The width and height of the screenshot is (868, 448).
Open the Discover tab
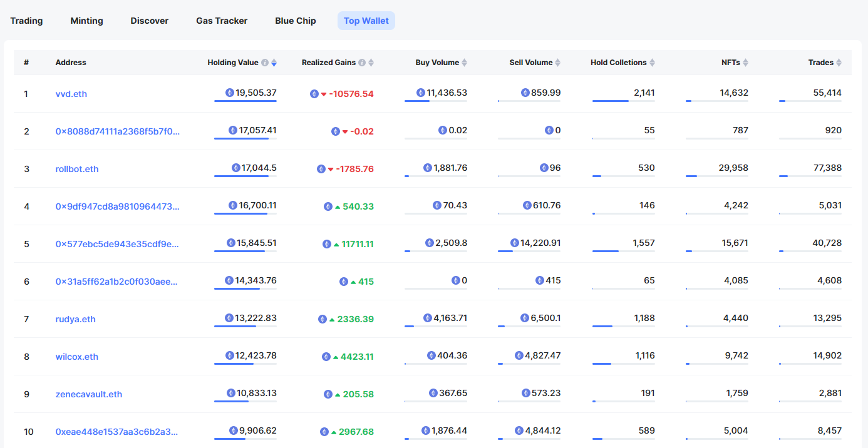pyautogui.click(x=149, y=21)
